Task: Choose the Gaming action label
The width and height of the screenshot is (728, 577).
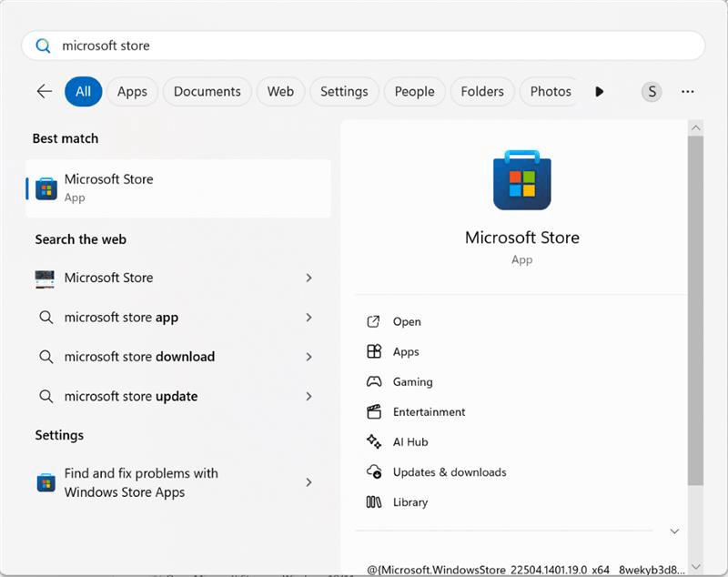Action: click(x=413, y=382)
